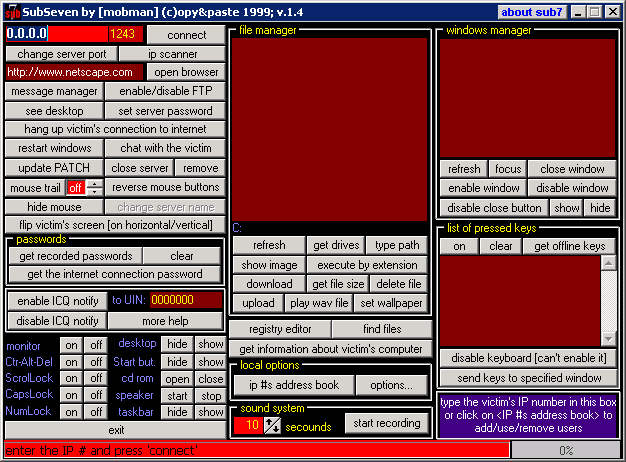Increase the mouse trail value with up arrow
626x462 pixels.
click(x=94, y=183)
